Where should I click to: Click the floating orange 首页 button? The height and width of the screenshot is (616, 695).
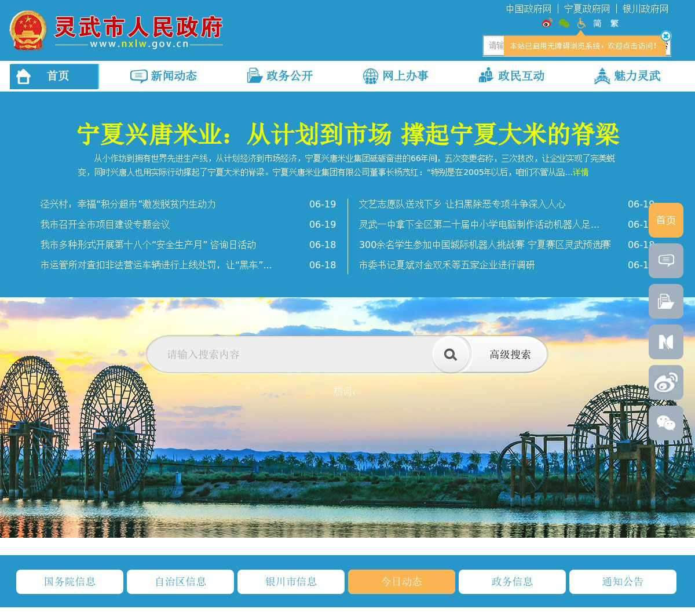click(x=666, y=220)
